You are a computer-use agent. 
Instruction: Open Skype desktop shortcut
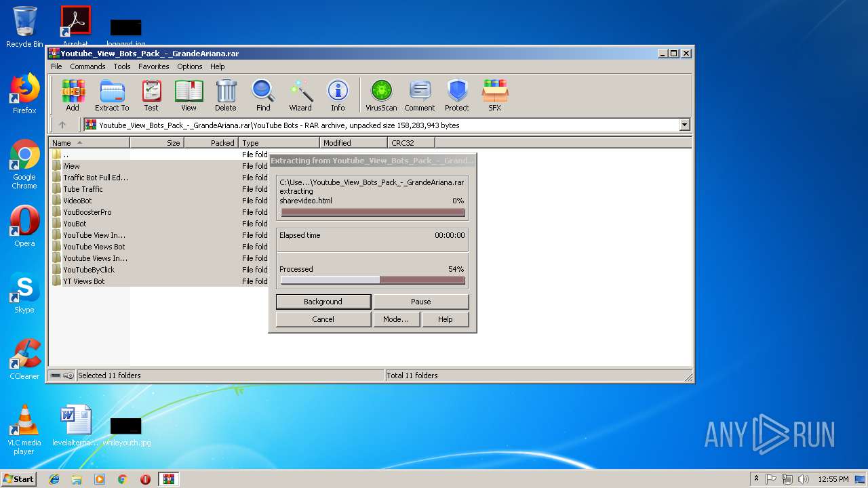pos(24,293)
